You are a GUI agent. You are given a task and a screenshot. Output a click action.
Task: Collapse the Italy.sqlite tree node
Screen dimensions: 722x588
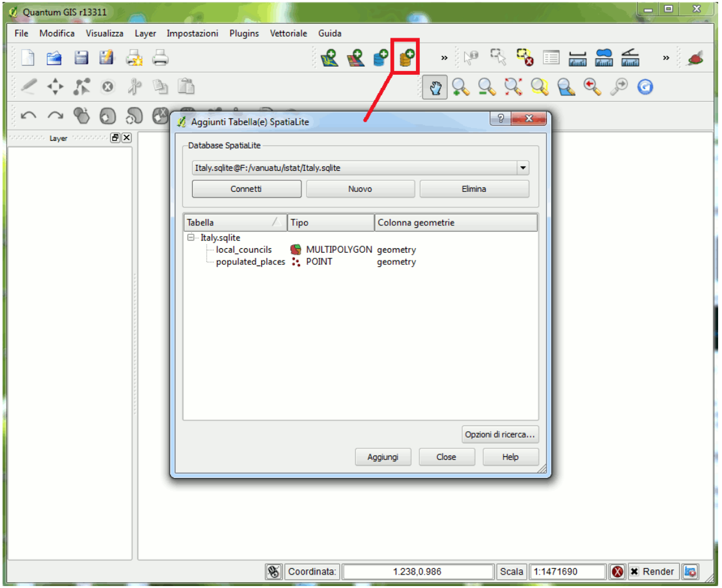pos(191,237)
